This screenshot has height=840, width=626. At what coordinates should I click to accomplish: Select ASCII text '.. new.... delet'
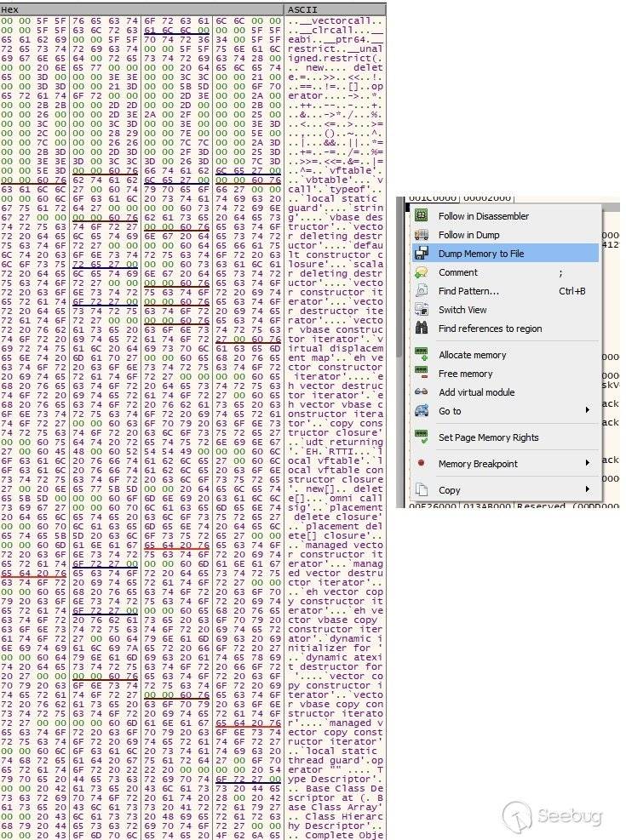click(x=336, y=67)
